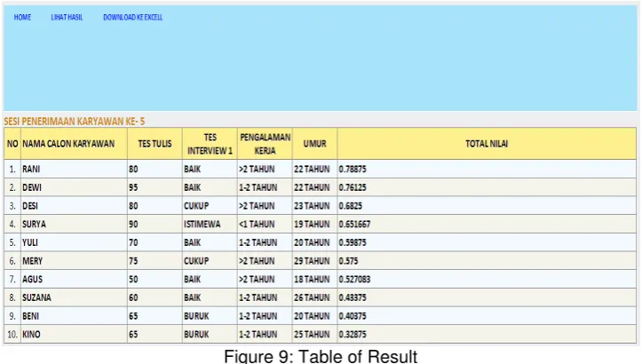
Task: Select the TES INTERVIEW 1 column header
Action: point(210,144)
